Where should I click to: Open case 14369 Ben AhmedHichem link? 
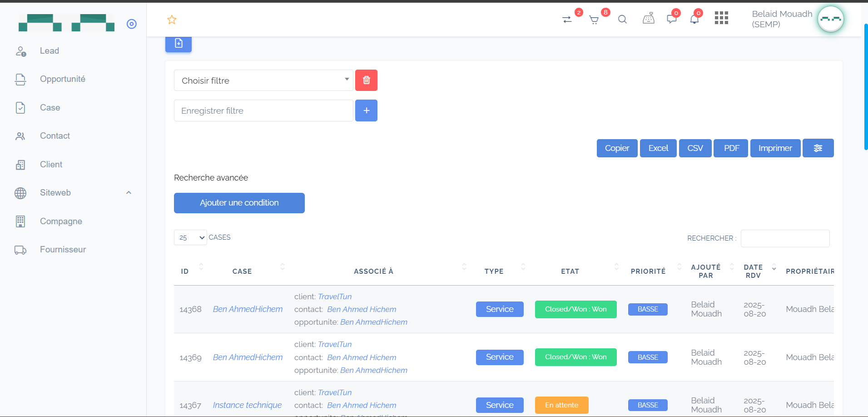(x=248, y=357)
